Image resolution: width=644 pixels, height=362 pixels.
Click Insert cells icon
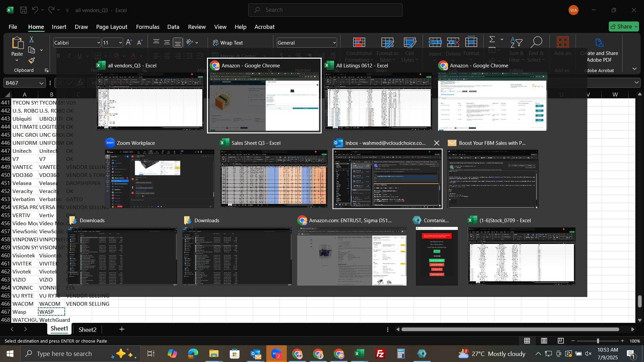[435, 42]
